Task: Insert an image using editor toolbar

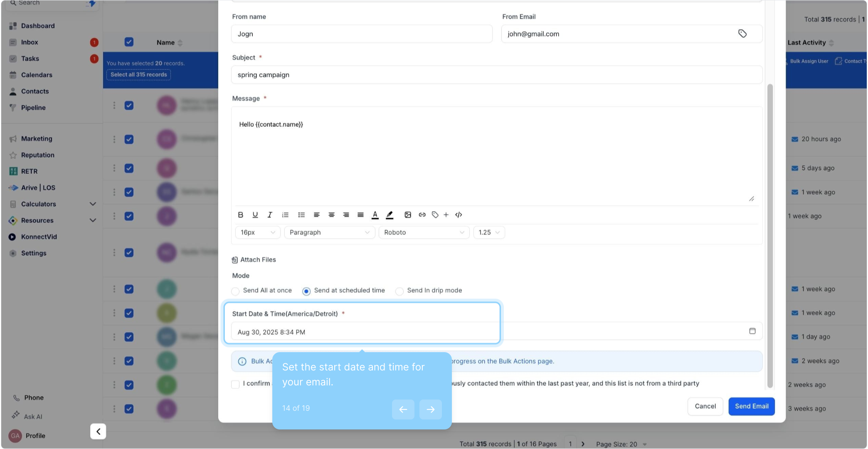Action: [x=408, y=215]
